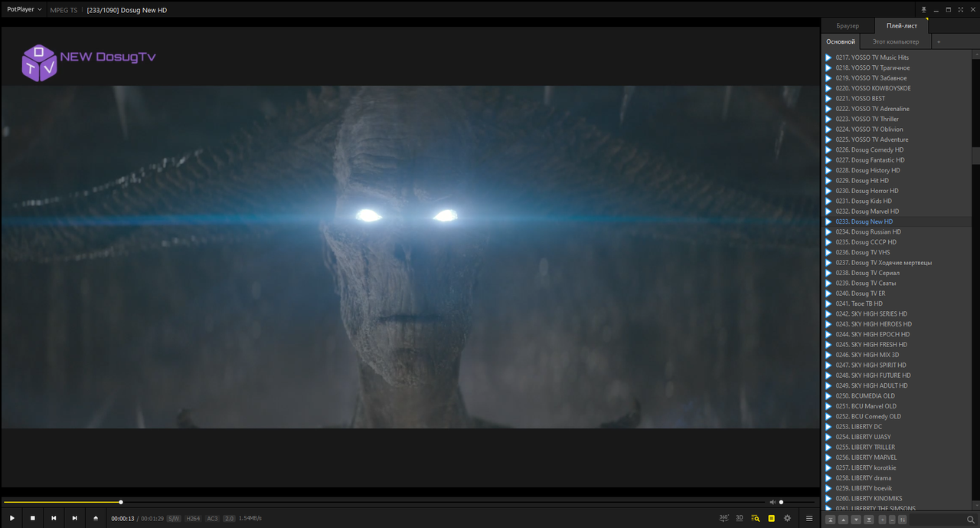Viewport: 980px width, 528px height.
Task: Open the PotPlayer main menu dropdown
Action: point(24,10)
